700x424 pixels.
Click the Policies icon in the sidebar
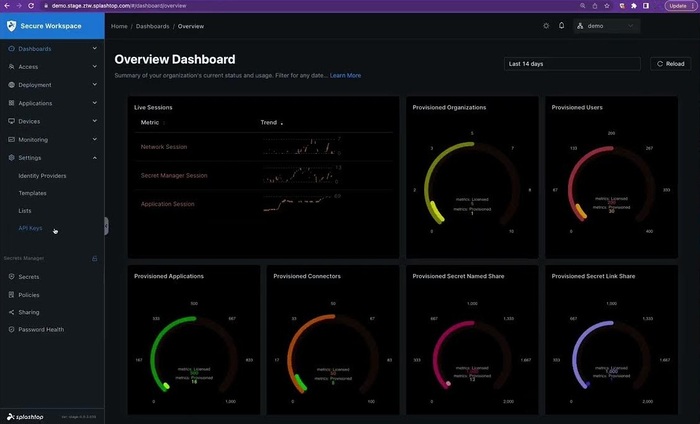pyautogui.click(x=10, y=295)
